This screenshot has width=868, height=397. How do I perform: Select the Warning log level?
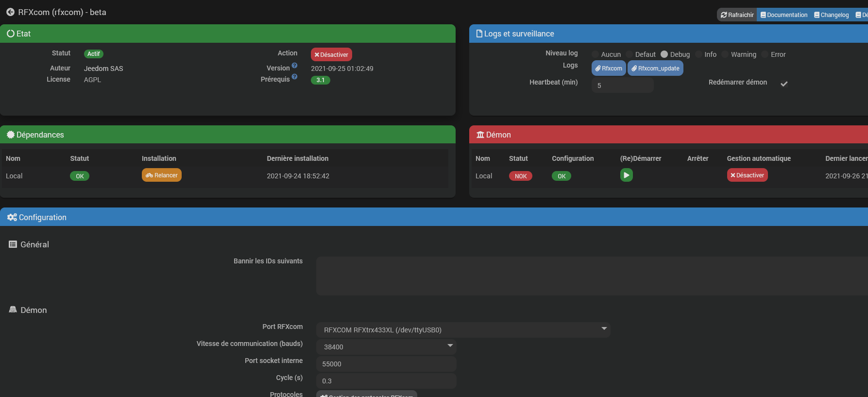click(x=725, y=54)
